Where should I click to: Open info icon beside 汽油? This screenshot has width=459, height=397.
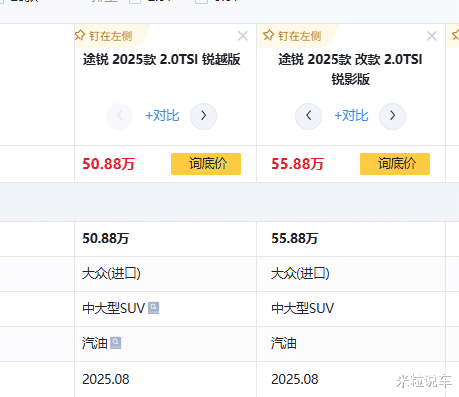[x=116, y=343]
